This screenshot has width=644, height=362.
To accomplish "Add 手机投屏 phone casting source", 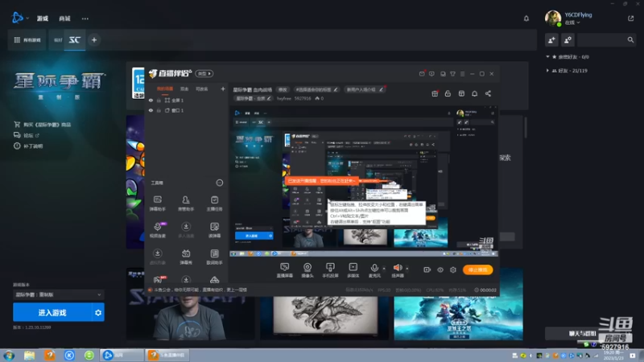I will pos(330,270).
